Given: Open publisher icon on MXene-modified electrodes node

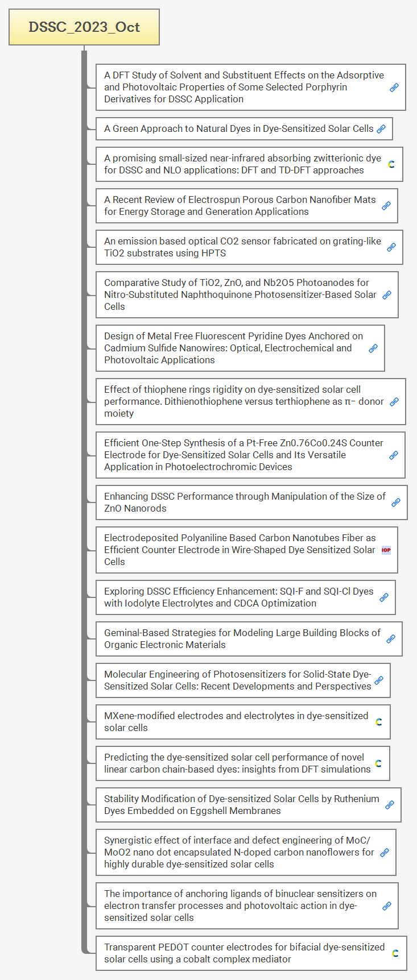Looking at the screenshot, I should (x=379, y=722).
